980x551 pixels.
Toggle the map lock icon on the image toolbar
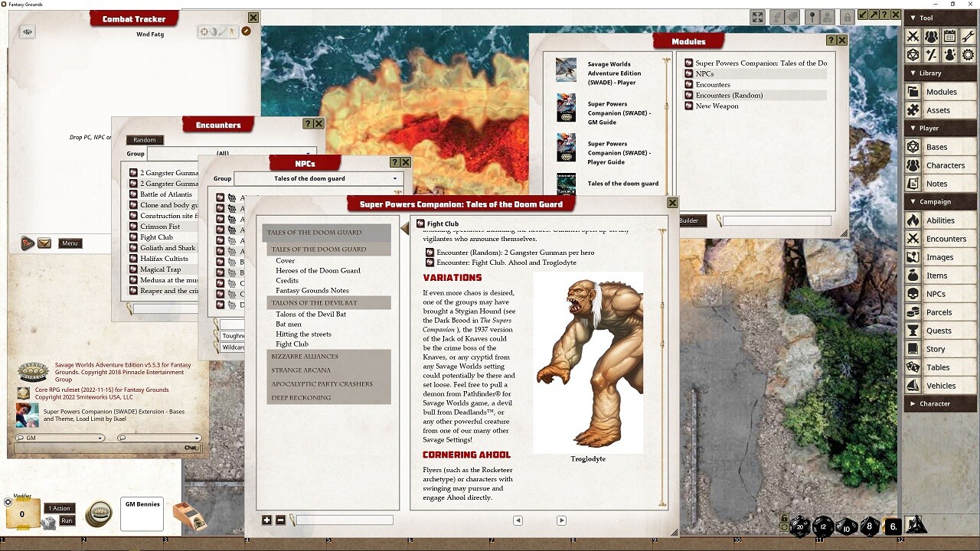pos(847,15)
